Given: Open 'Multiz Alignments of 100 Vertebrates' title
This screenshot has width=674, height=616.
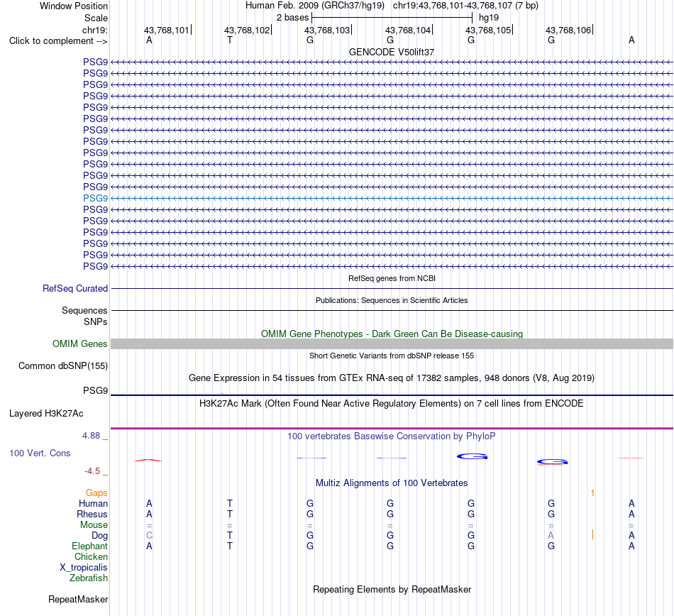Looking at the screenshot, I should [x=392, y=483].
